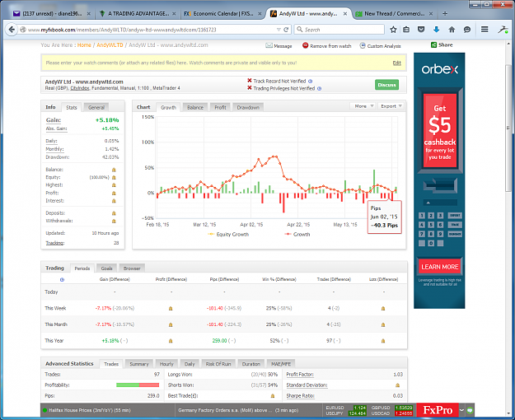The width and height of the screenshot is (515, 420).
Task: Open the Goals trading tab
Action: point(106,268)
